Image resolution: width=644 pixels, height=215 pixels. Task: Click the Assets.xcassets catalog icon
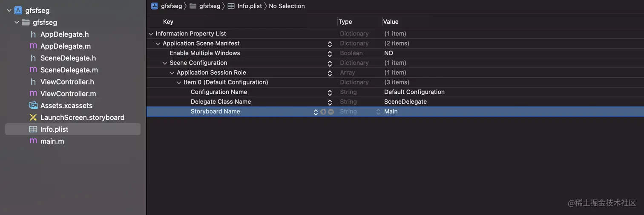[x=33, y=105]
